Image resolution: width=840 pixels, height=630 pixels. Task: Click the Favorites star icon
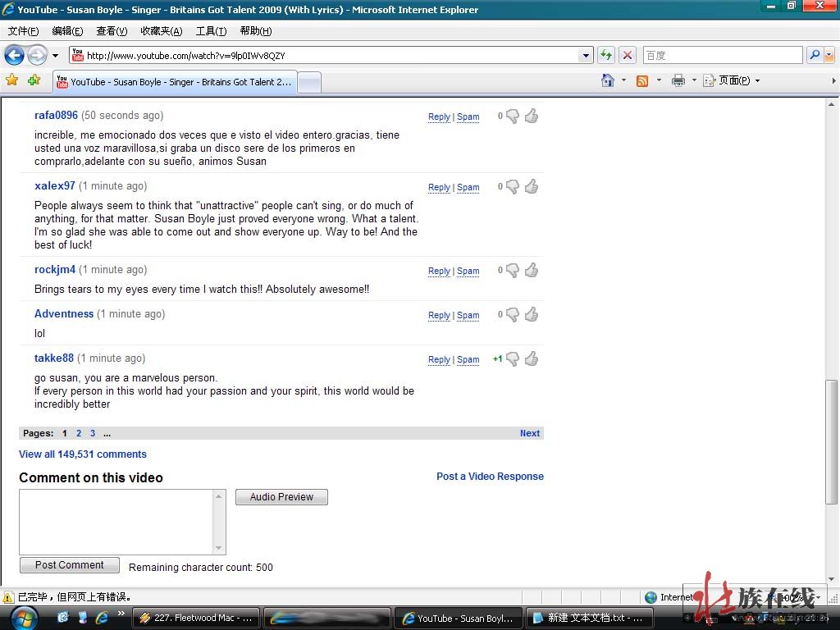[x=12, y=80]
